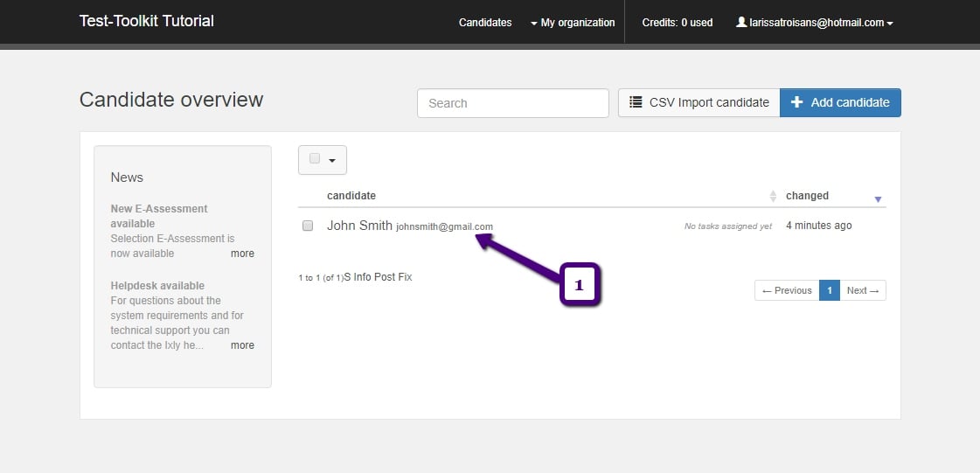Screen dimensions: 980x473
Task: Click the list icon on CSV Import
Action: click(x=636, y=102)
